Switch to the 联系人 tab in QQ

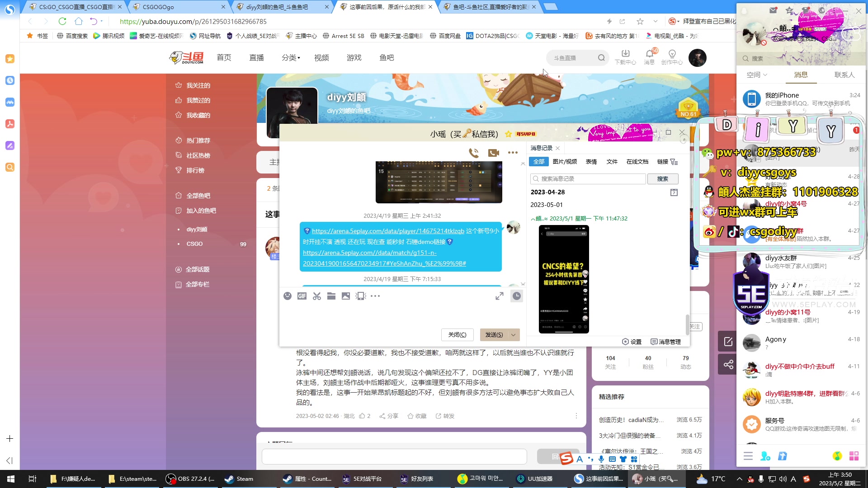click(844, 75)
